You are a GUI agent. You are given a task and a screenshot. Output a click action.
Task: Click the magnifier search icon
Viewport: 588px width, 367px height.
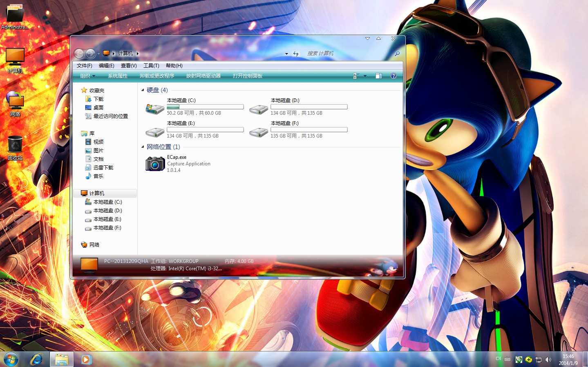(397, 53)
